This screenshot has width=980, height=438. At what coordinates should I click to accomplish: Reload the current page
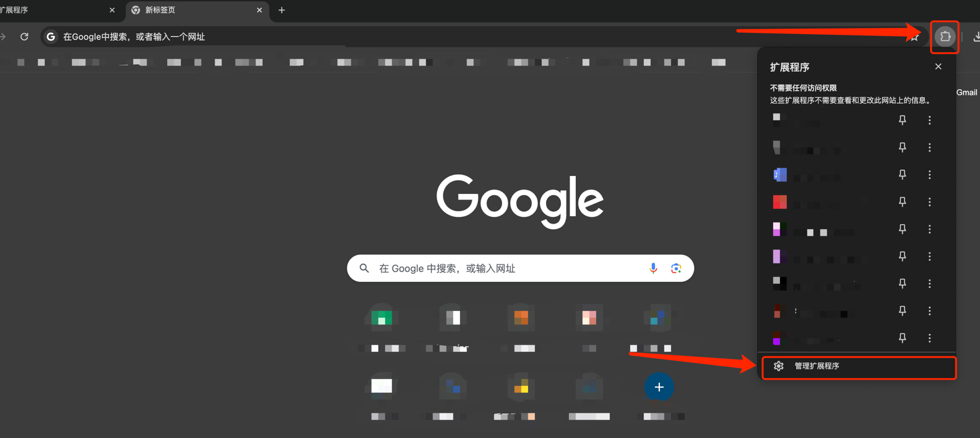click(x=24, y=37)
